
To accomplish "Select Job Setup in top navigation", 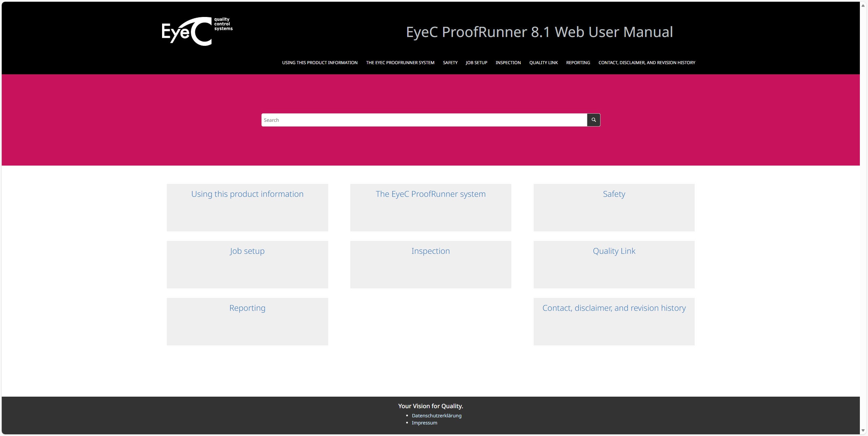I will click(x=476, y=63).
